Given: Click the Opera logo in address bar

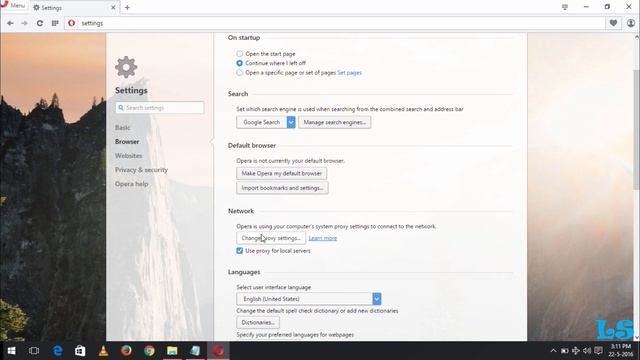Looking at the screenshot, I should coord(71,23).
